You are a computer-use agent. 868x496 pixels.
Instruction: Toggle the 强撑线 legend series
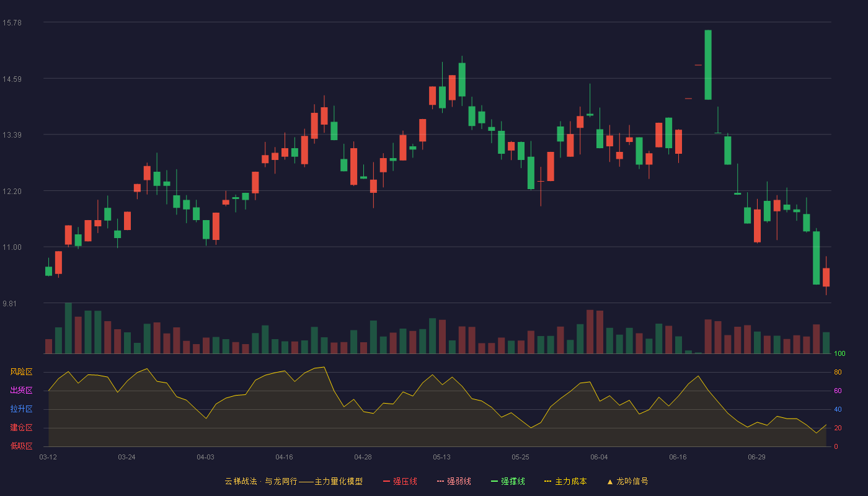[508, 481]
